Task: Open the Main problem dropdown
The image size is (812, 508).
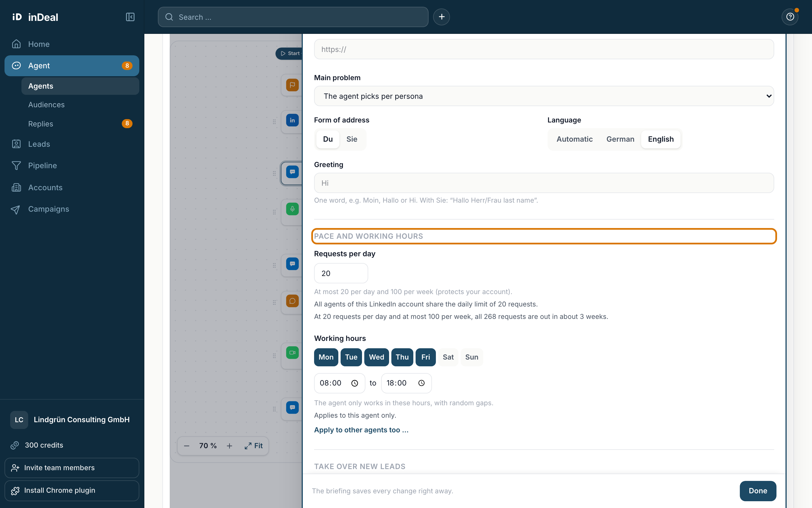Action: click(x=544, y=96)
